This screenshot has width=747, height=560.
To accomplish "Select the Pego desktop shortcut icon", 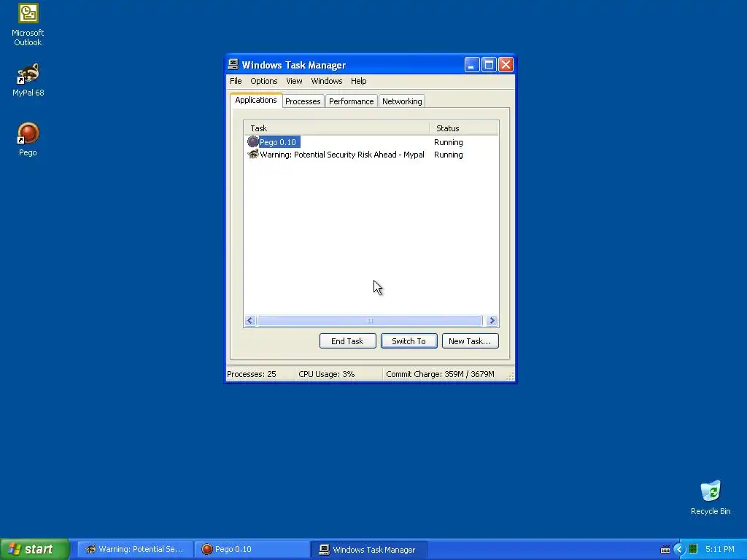I will pyautogui.click(x=28, y=139).
